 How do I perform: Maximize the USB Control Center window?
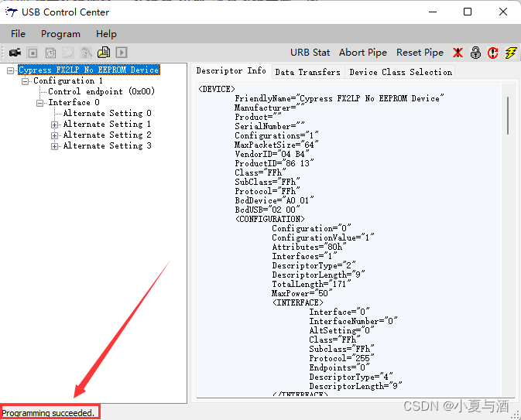click(468, 12)
